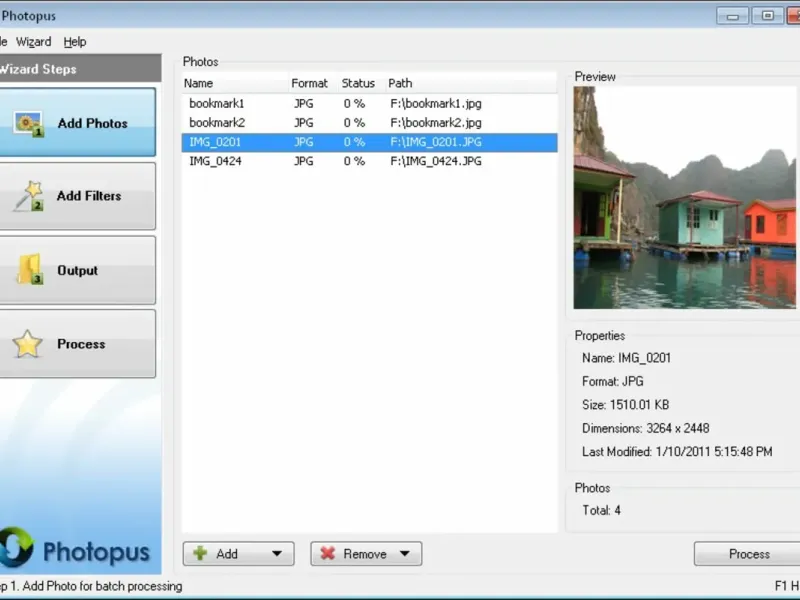Image resolution: width=800 pixels, height=600 pixels.
Task: Select the IMG_0201 row in the photo list
Action: (x=369, y=142)
